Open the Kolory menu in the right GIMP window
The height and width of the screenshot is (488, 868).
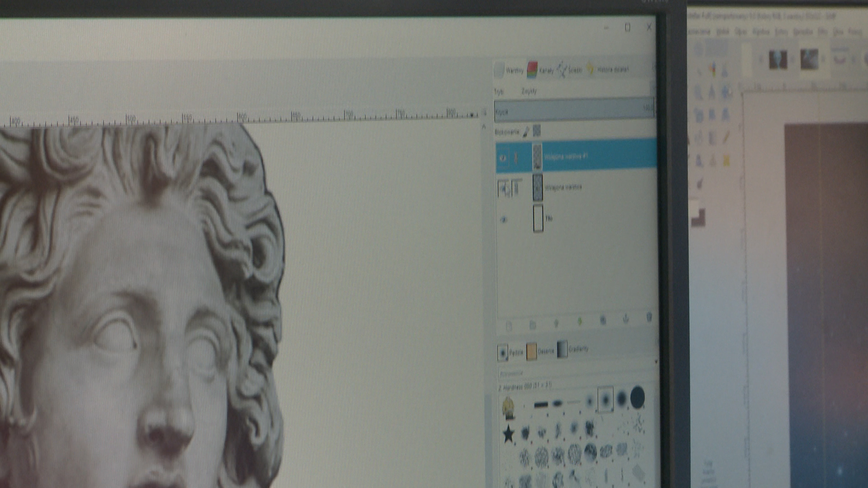781,32
